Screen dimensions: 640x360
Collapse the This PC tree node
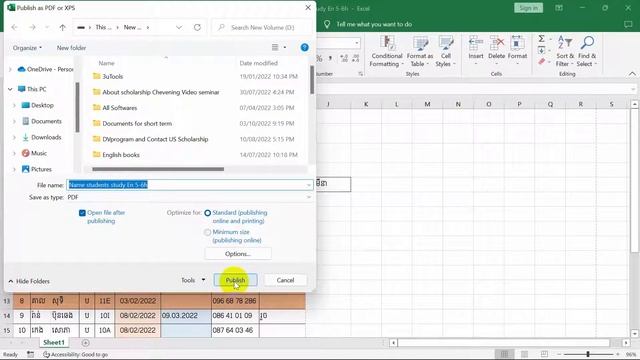[x=10, y=89]
